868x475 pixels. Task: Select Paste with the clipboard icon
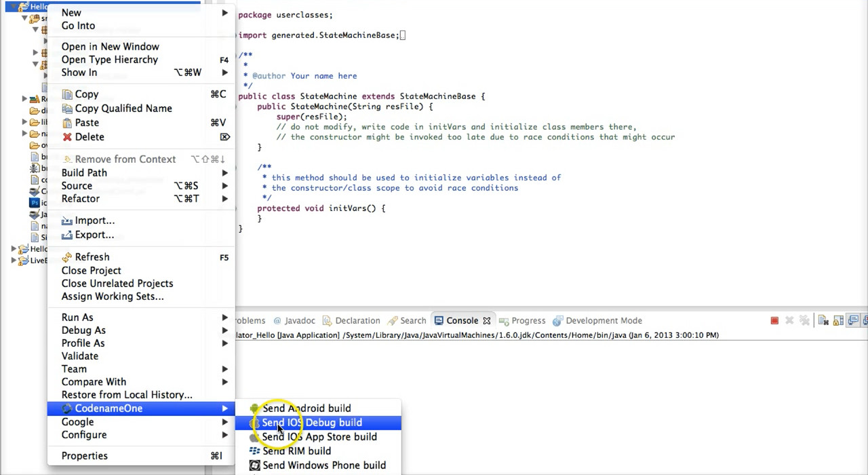[x=141, y=123]
